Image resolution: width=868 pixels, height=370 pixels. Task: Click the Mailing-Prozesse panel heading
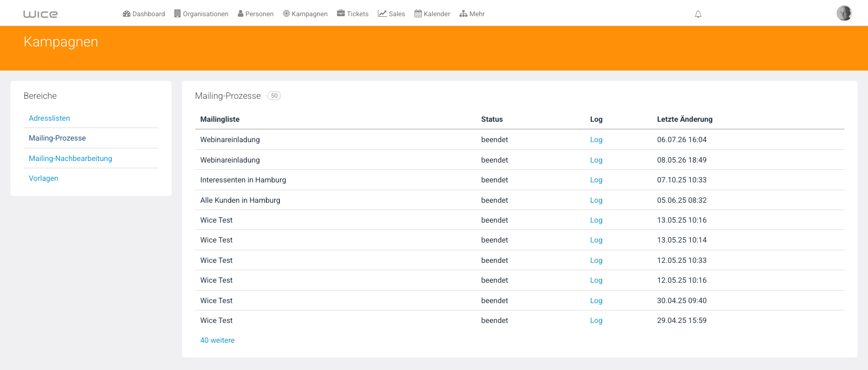point(228,96)
